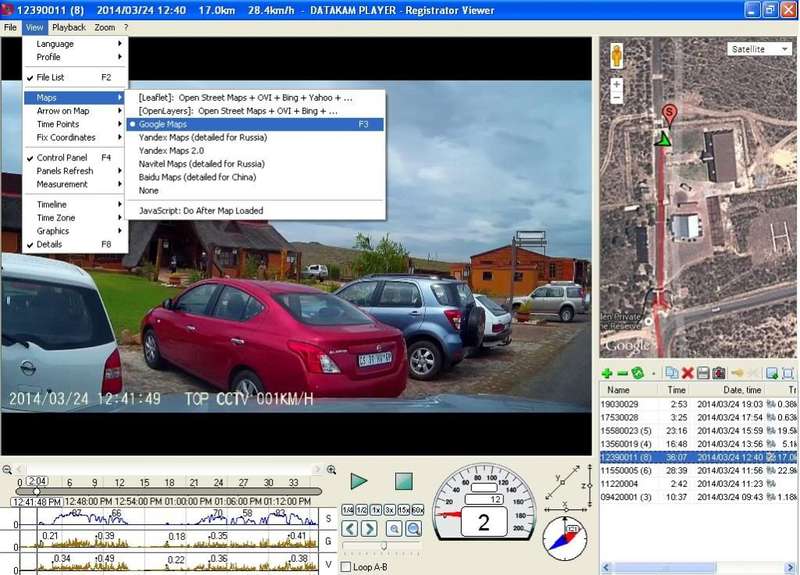This screenshot has width=800, height=575.
Task: Click the fullscreen frame icon in toolbar
Action: coord(788,373)
